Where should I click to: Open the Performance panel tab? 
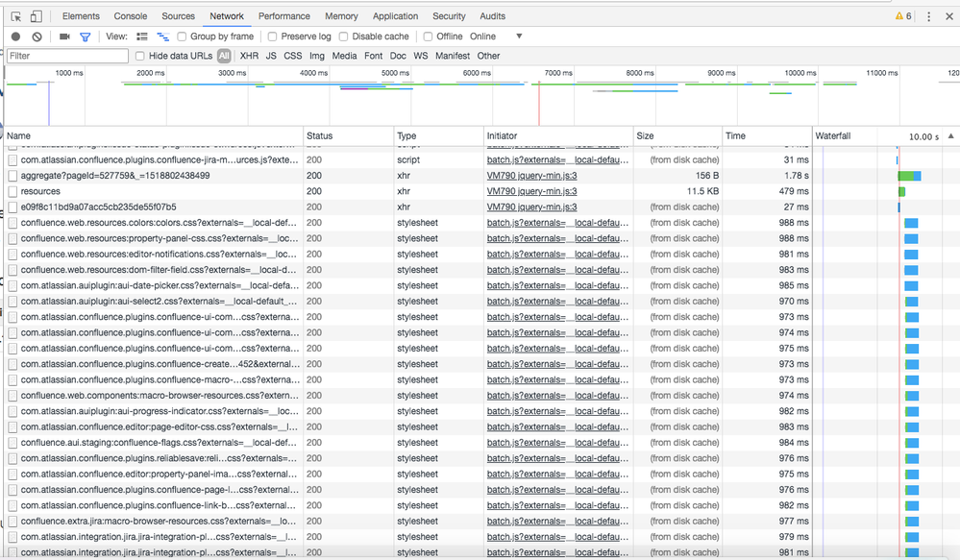284,15
